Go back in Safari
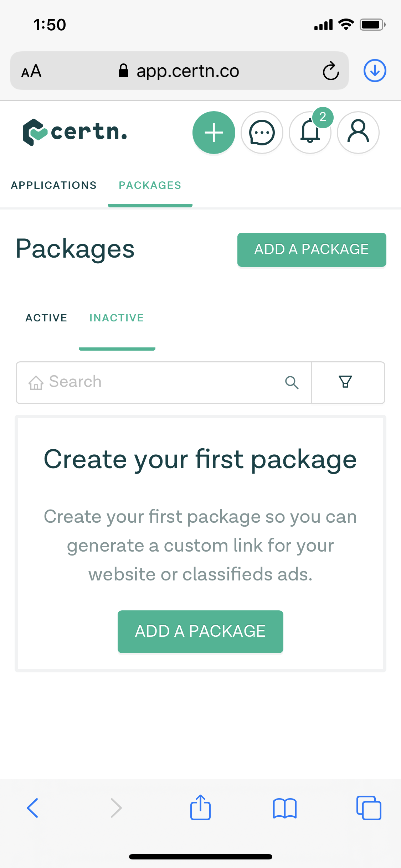This screenshot has height=868, width=401. click(32, 808)
